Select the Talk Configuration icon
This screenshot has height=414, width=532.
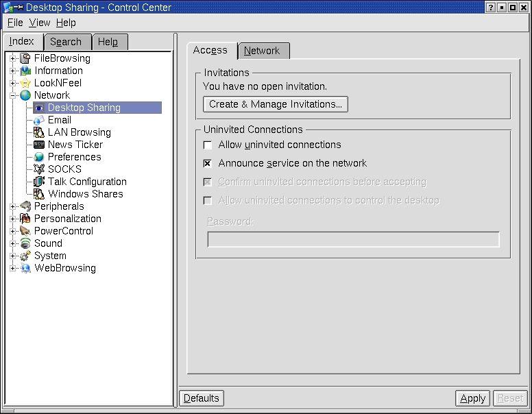coord(39,182)
